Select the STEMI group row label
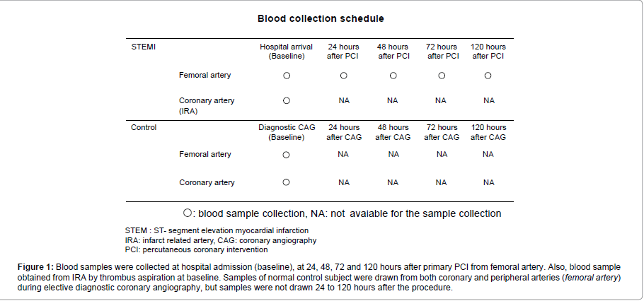 (144, 47)
